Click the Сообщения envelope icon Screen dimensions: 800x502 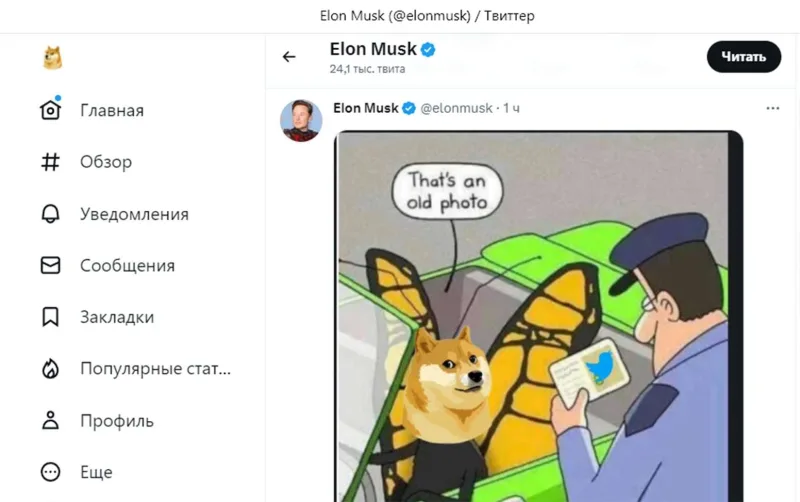coord(50,266)
